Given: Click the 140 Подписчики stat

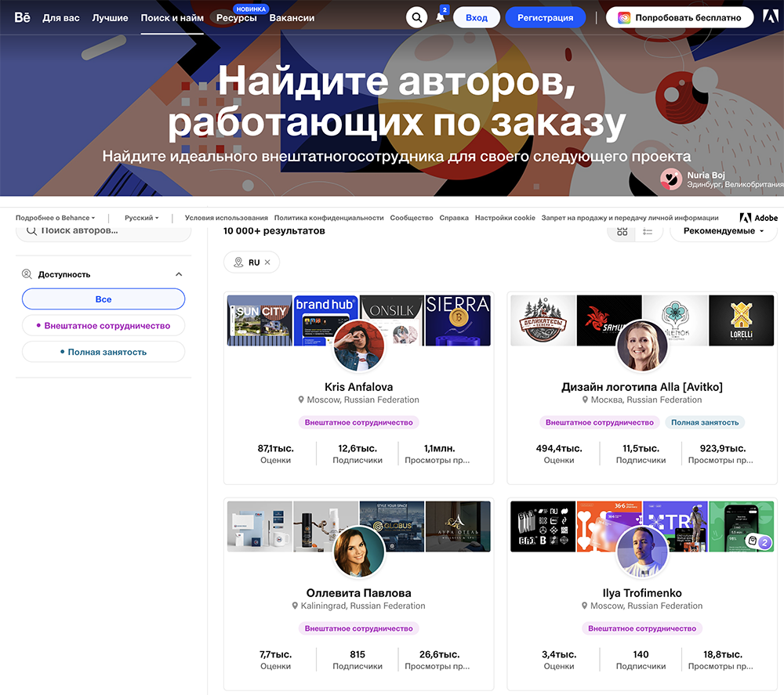Looking at the screenshot, I should [641, 660].
